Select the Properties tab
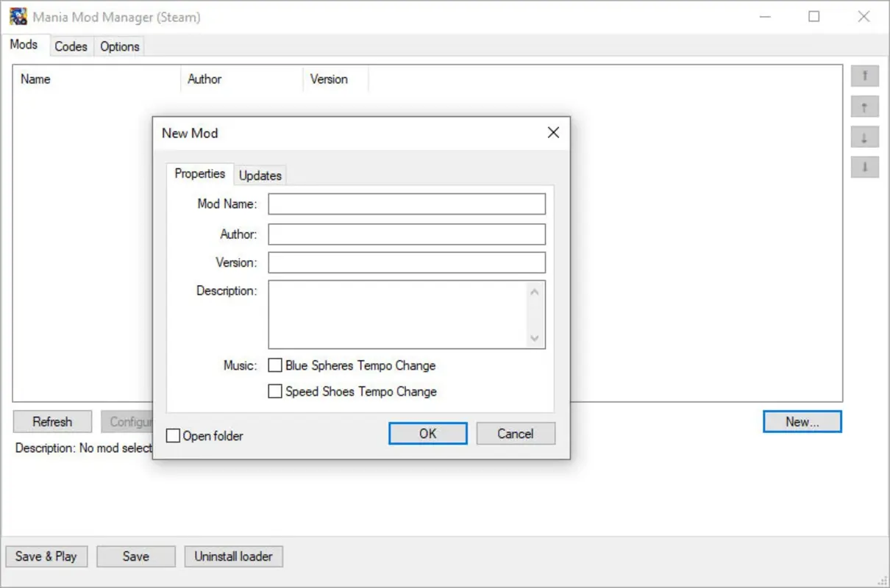Image resolution: width=890 pixels, height=588 pixels. pos(199,174)
